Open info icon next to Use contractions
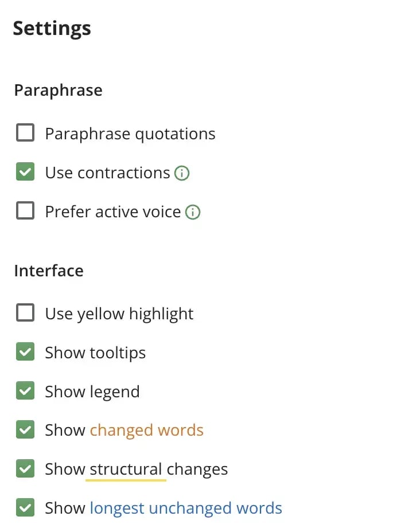 pos(182,173)
